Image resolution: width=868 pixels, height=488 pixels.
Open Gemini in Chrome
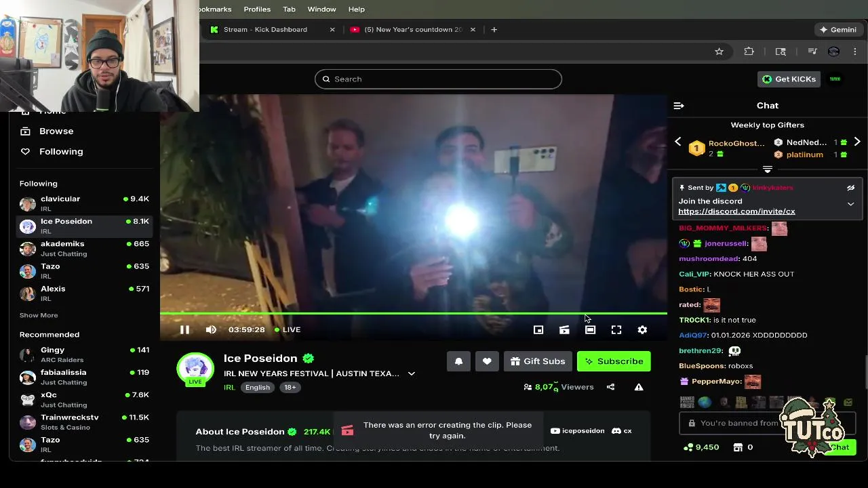[838, 30]
